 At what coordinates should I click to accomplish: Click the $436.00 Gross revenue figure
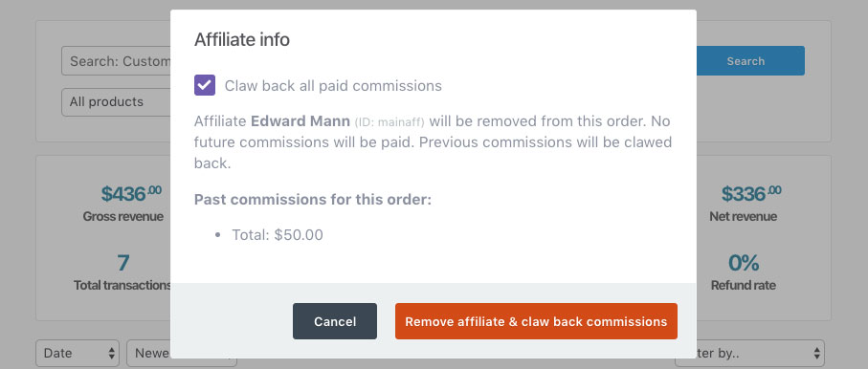[x=131, y=194]
